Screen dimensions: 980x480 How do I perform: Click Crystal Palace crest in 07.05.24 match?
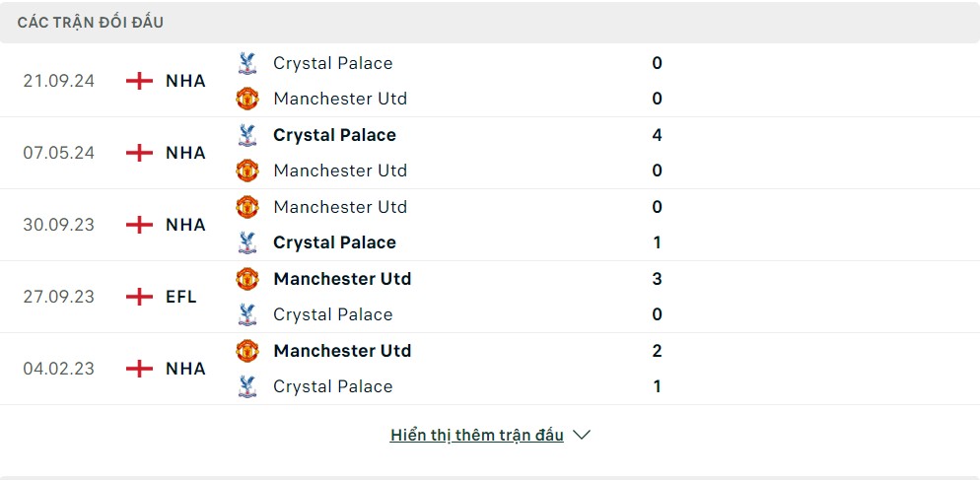[x=247, y=135]
